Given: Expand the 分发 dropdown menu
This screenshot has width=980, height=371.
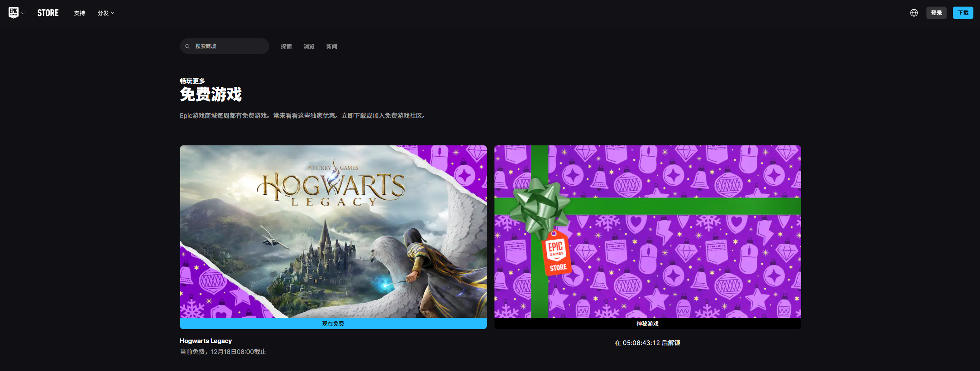Looking at the screenshot, I should (x=106, y=13).
